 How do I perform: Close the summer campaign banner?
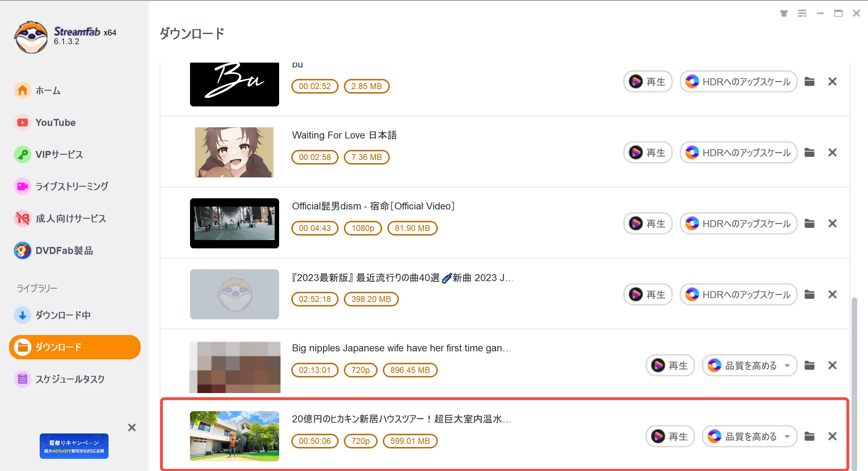point(132,428)
